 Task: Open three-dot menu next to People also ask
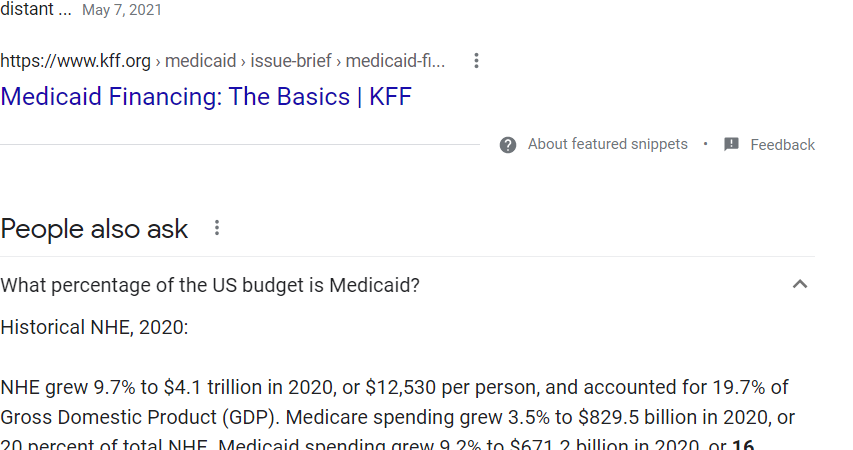(217, 228)
